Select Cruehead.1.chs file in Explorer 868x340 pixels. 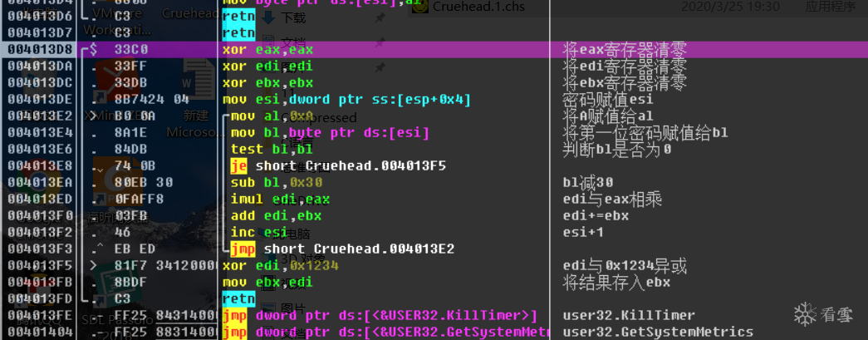click(478, 7)
